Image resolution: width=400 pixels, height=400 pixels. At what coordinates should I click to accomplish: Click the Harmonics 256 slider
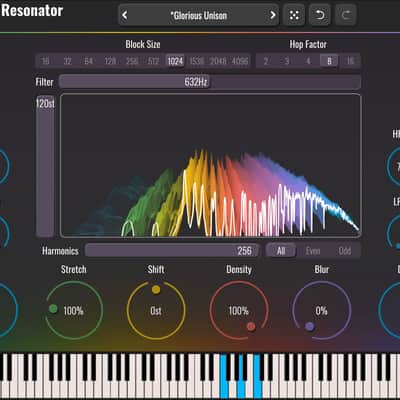point(172,251)
